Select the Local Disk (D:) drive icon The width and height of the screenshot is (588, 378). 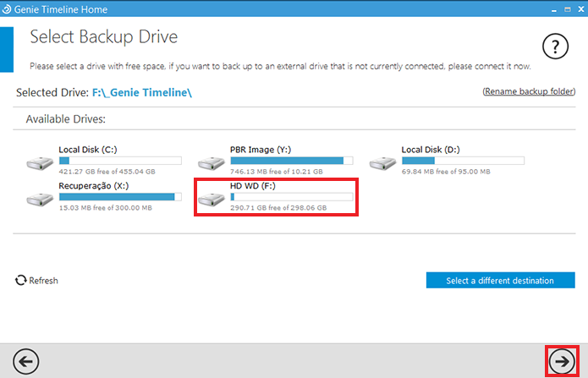[x=382, y=163]
